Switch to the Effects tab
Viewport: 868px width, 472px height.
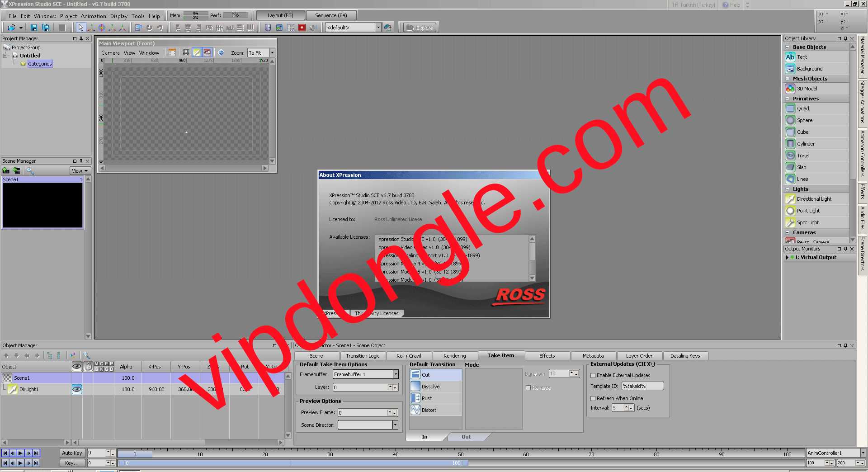(x=547, y=356)
